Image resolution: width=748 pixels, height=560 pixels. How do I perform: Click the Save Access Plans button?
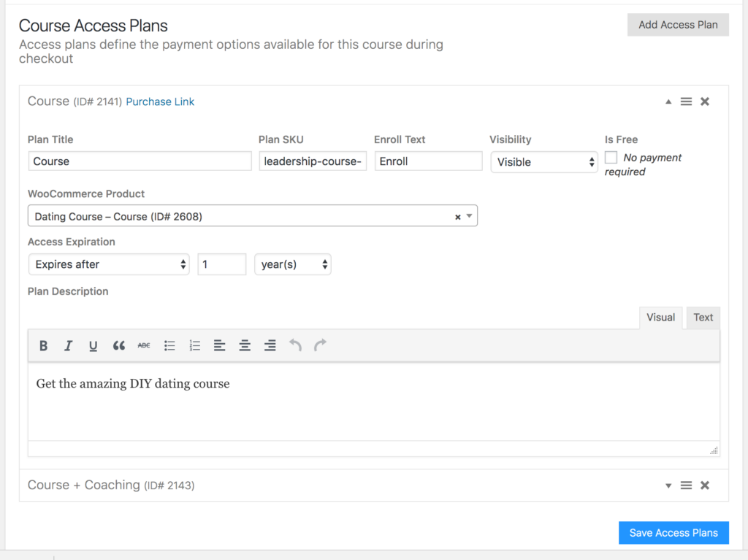[x=673, y=533]
